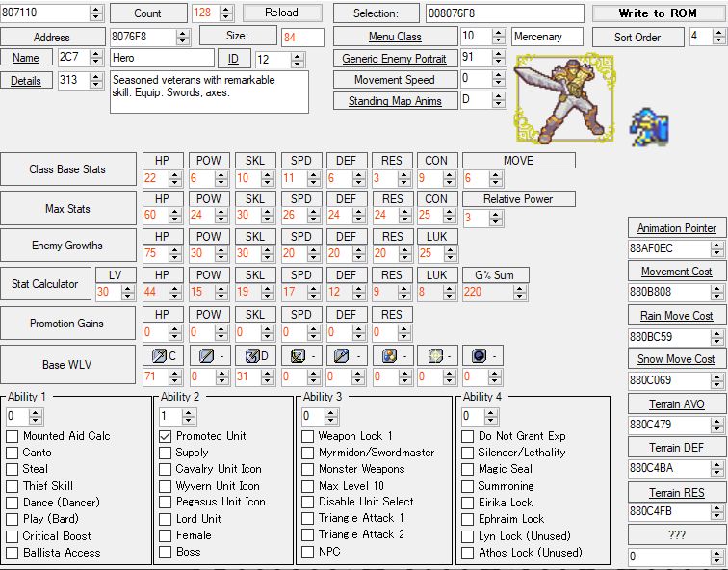Adjust the Stat Calculator LV spinner
Viewport: 728px width, 570px height.
click(x=128, y=293)
